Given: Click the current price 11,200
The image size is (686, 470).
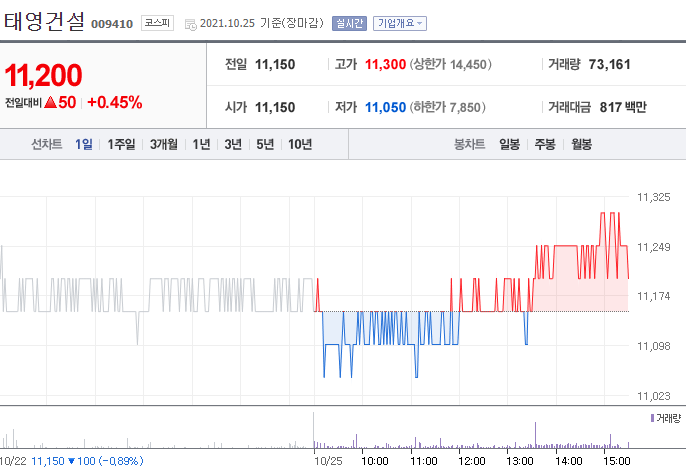Looking at the screenshot, I should pyautogui.click(x=43, y=75).
